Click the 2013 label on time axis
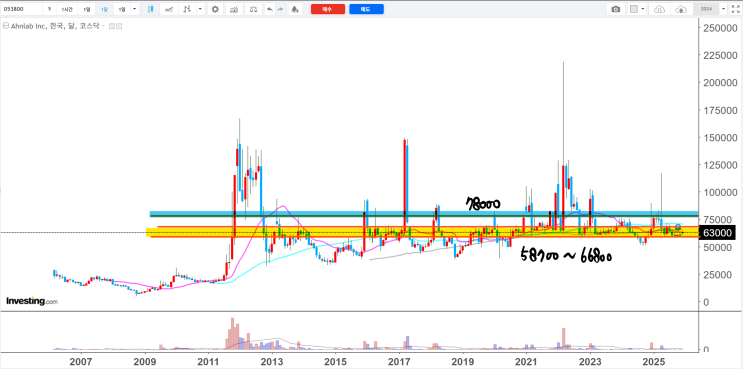 pos(272,362)
